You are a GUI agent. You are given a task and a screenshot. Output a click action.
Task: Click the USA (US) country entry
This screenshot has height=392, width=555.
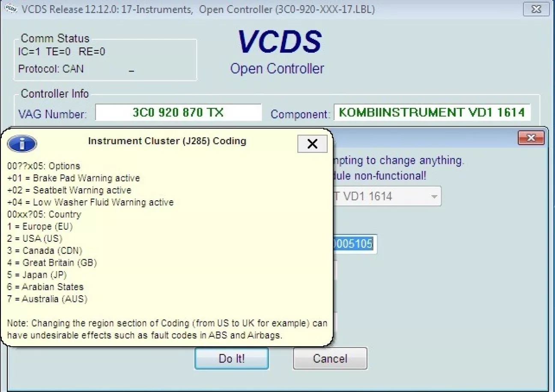(x=35, y=238)
